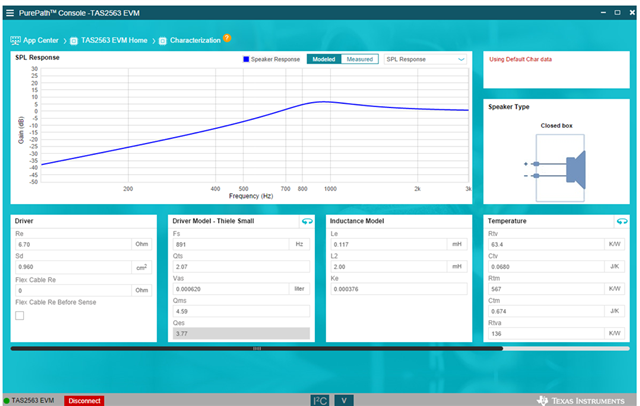Edit the Vas field 0.000620
Viewport: 640px width, 406px height.
(231, 289)
